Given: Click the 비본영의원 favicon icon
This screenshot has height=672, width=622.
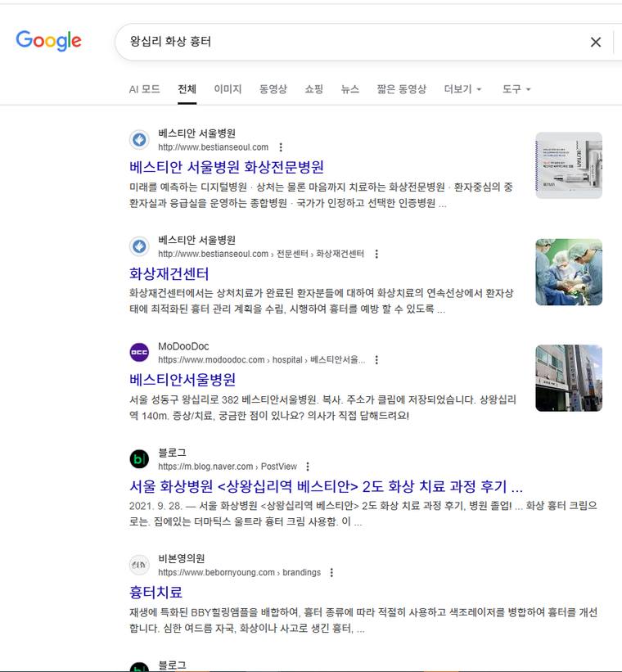Looking at the screenshot, I should 139,565.
